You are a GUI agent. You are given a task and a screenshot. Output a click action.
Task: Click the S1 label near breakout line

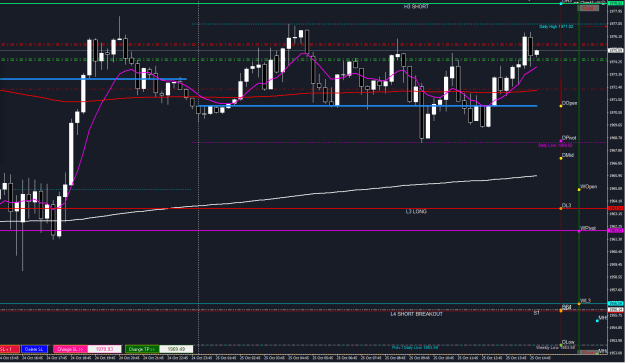(537, 313)
